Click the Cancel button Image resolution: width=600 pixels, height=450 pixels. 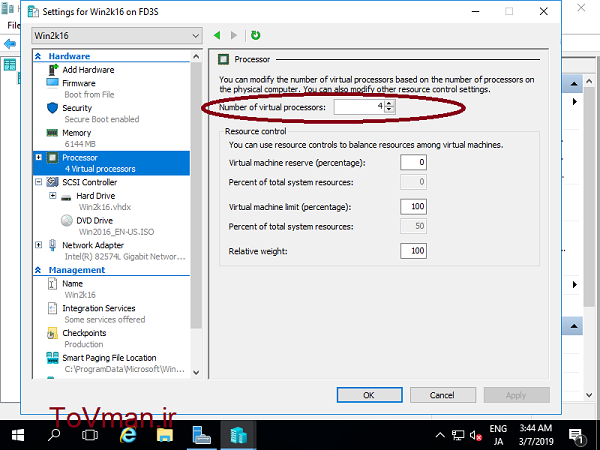click(443, 395)
